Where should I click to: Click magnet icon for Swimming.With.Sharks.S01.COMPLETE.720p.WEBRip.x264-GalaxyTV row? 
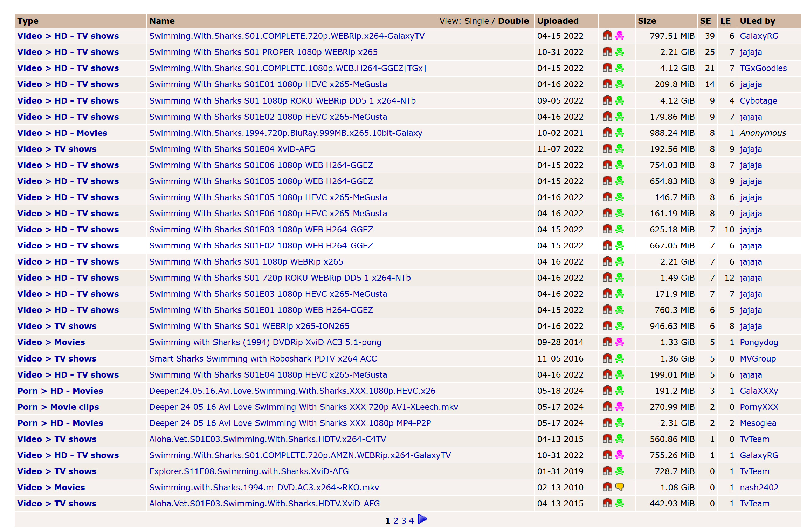pyautogui.click(x=607, y=36)
